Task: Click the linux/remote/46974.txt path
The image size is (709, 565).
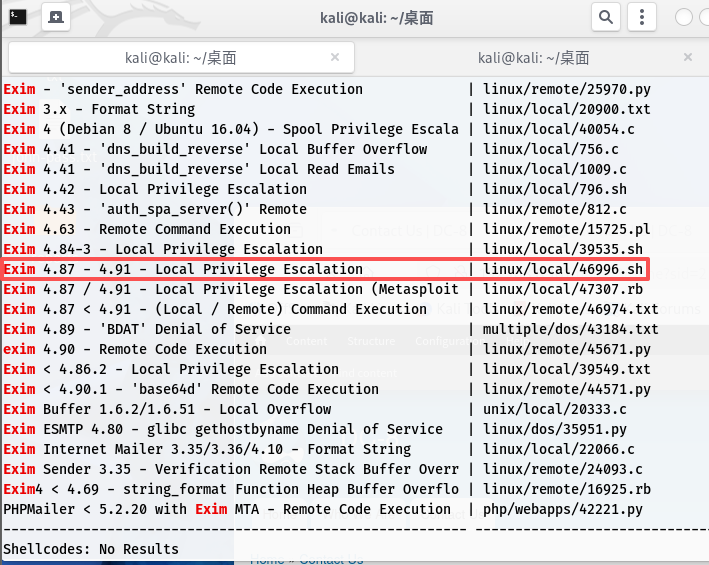Action: 570,309
